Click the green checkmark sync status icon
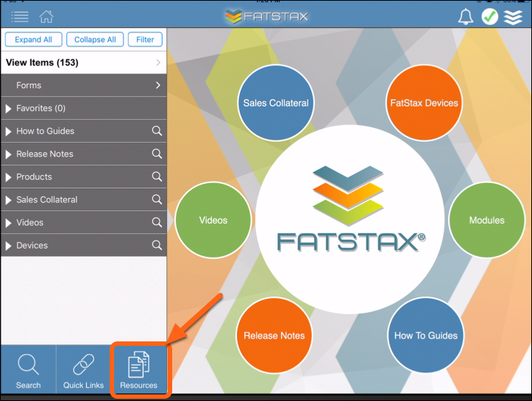Viewport: 532px width, 401px height. 489,16
